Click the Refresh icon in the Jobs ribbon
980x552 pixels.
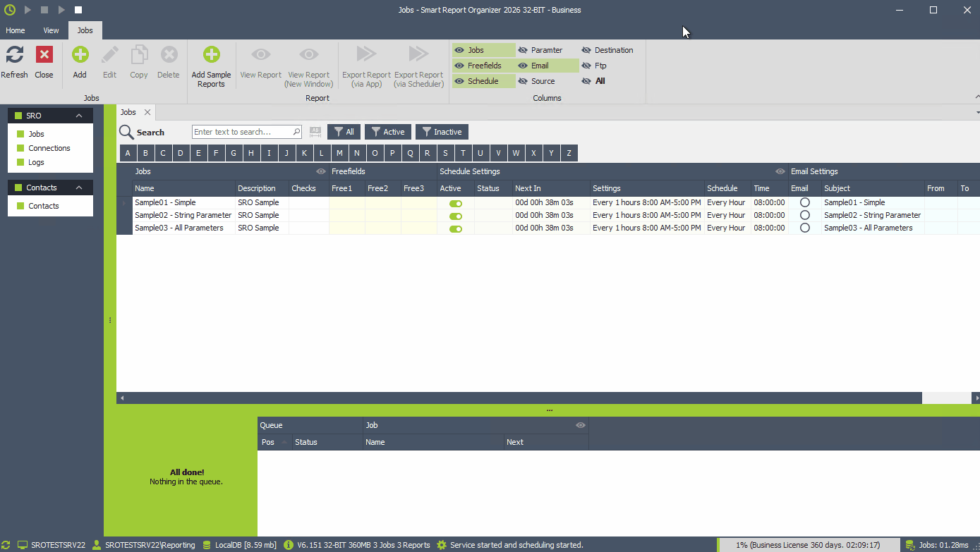click(x=14, y=55)
